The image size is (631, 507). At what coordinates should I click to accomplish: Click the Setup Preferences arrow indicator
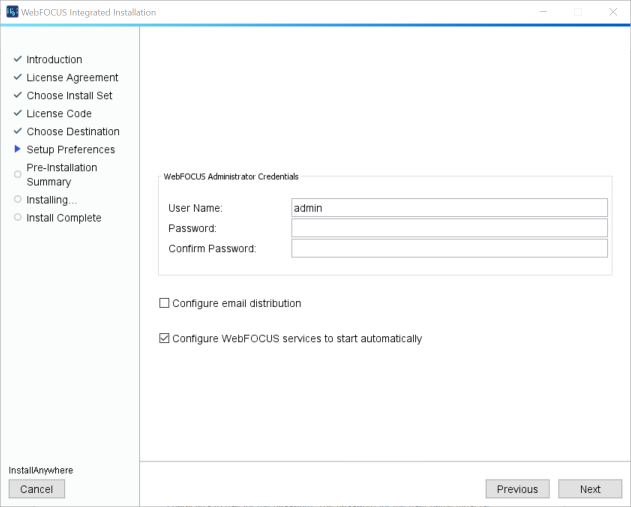tap(17, 149)
